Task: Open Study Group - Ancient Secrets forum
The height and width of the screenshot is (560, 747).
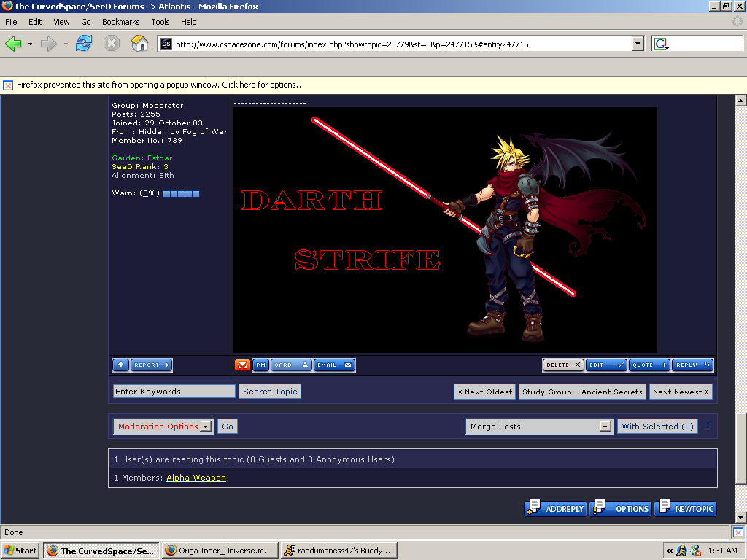Action: [582, 392]
